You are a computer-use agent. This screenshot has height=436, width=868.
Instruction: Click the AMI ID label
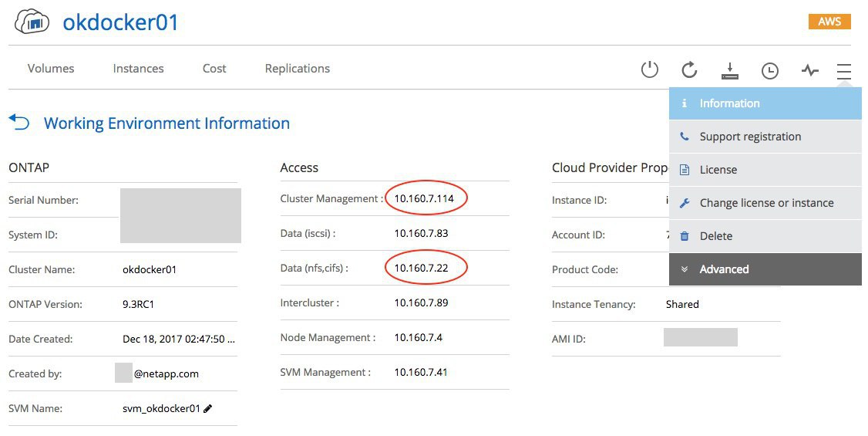569,339
